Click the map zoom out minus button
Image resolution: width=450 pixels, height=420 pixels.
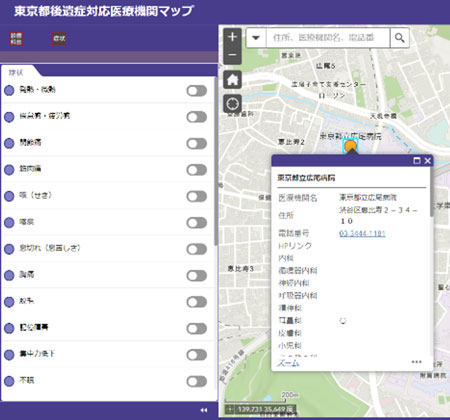click(x=232, y=55)
